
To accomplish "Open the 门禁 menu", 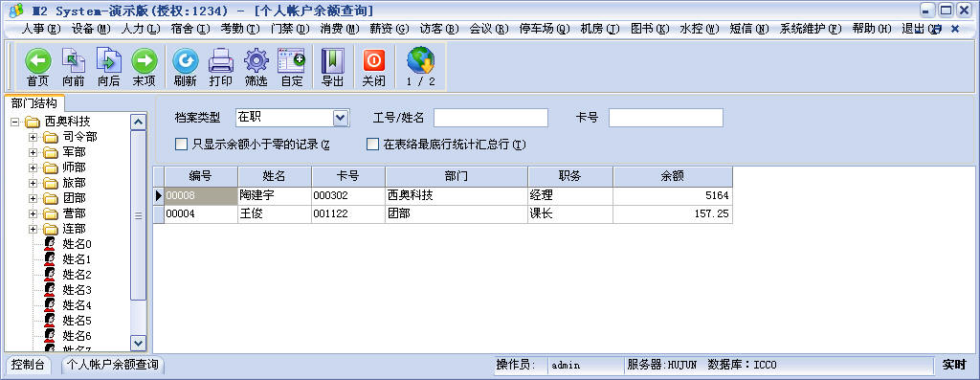I will point(290,29).
